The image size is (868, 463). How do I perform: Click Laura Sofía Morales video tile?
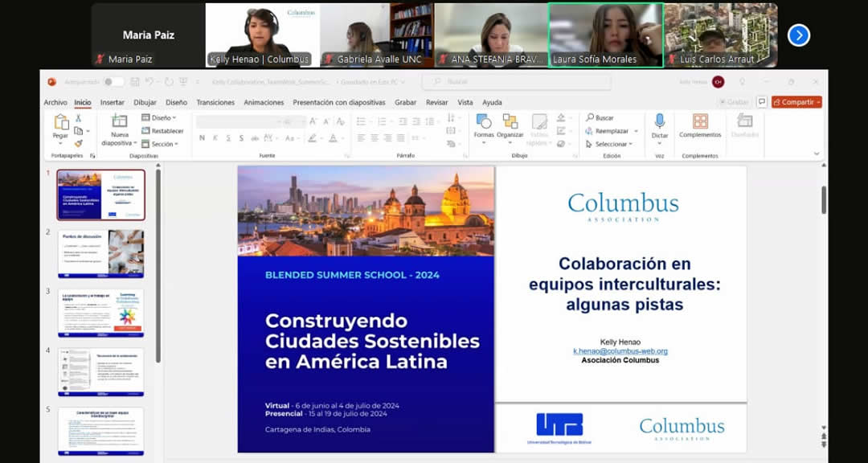pos(606,35)
